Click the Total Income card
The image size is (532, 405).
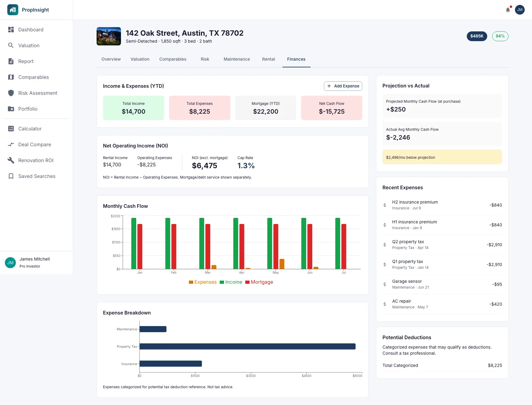coord(133,108)
